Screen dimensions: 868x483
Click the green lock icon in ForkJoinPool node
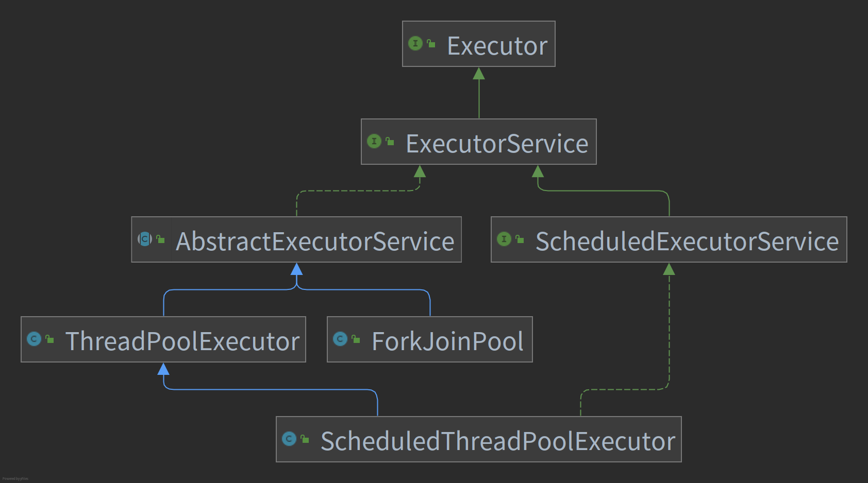(356, 339)
